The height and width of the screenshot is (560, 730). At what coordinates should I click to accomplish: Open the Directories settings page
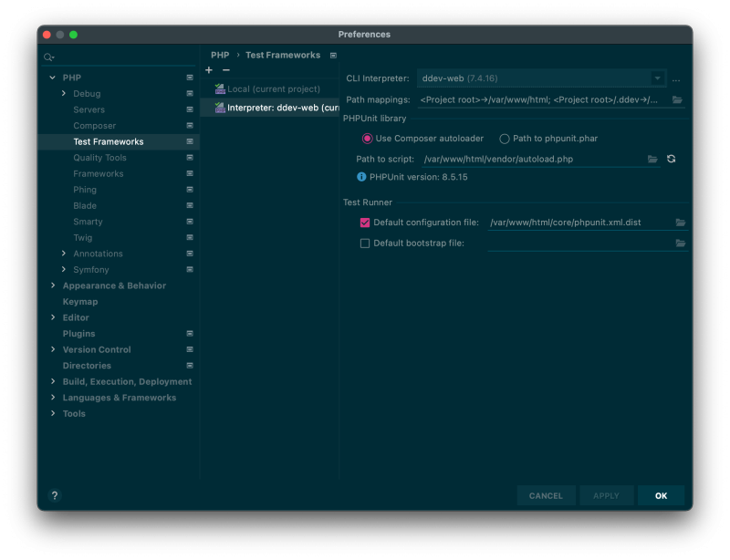click(87, 366)
